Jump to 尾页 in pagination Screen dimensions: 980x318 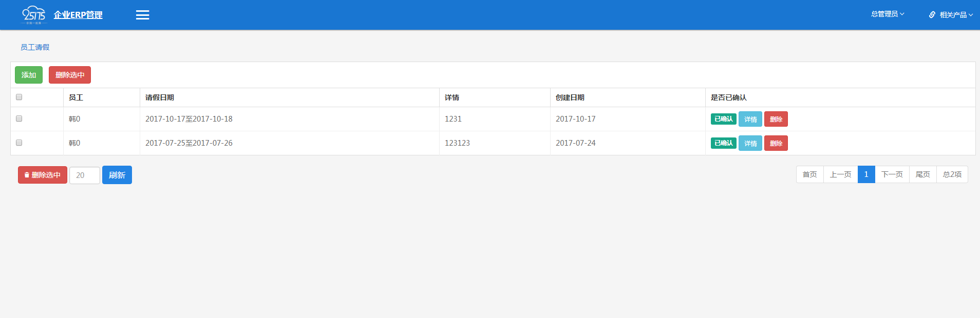point(922,174)
